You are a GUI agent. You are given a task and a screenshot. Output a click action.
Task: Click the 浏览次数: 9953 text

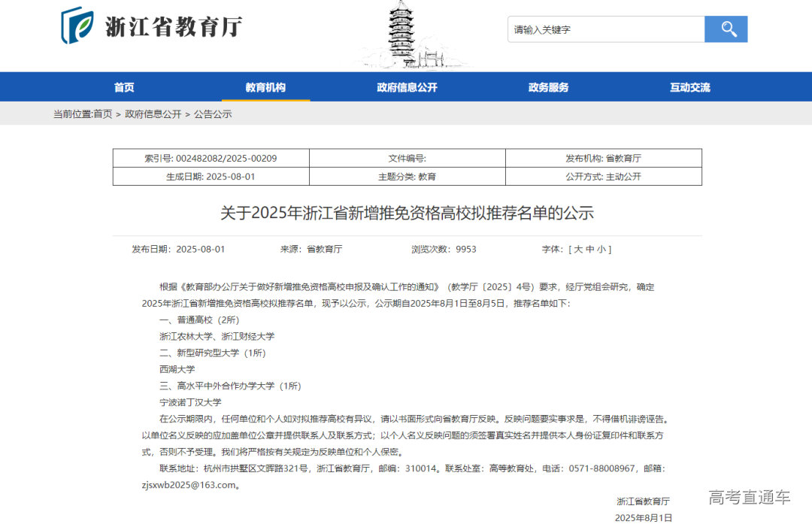(x=444, y=249)
